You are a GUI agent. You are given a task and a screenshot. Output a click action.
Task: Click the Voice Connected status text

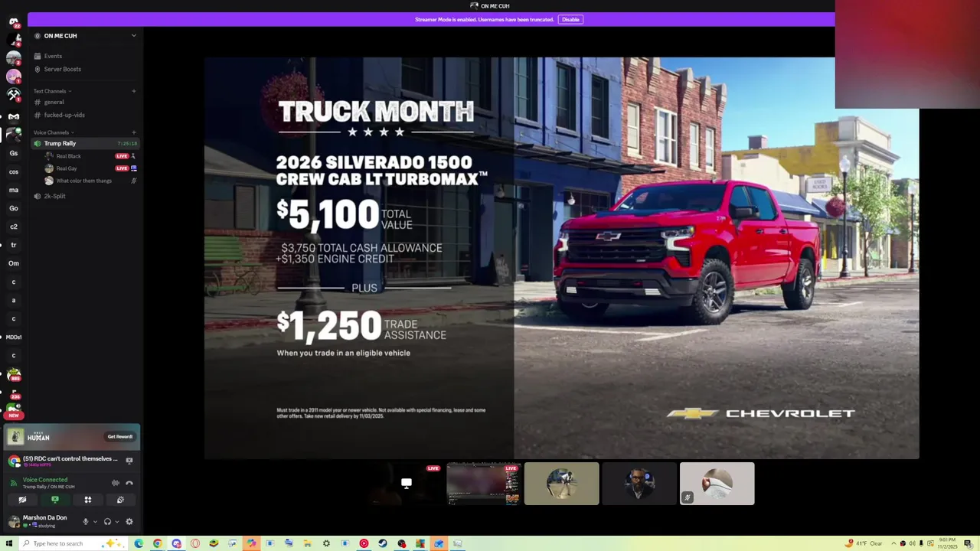[x=45, y=480]
